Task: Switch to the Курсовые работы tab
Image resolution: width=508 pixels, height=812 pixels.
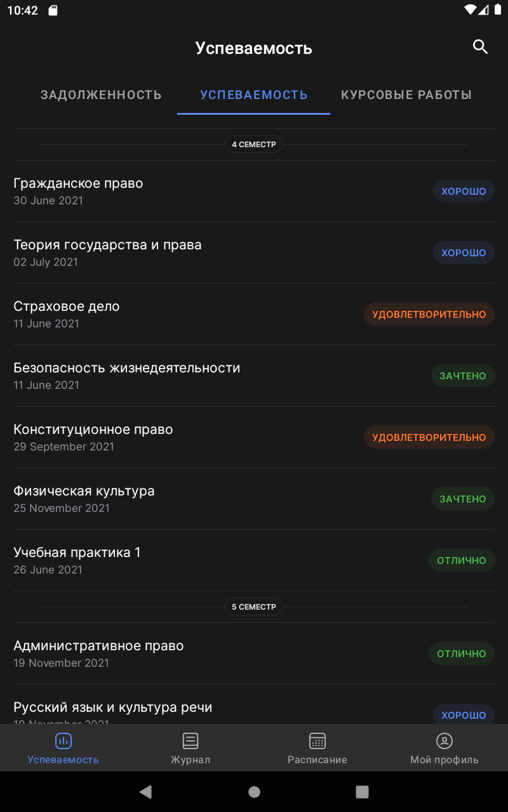Action: (406, 95)
